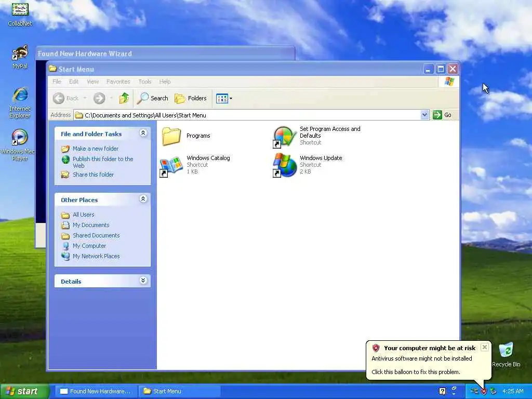Click Share this folder
Screen dimensions: 532x399
coord(94,175)
